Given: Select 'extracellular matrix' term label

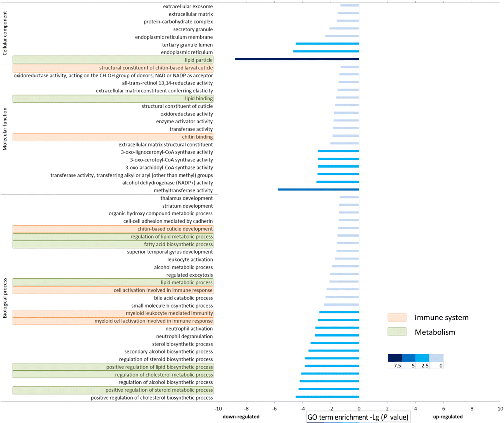Looking at the screenshot, I should click(191, 14).
